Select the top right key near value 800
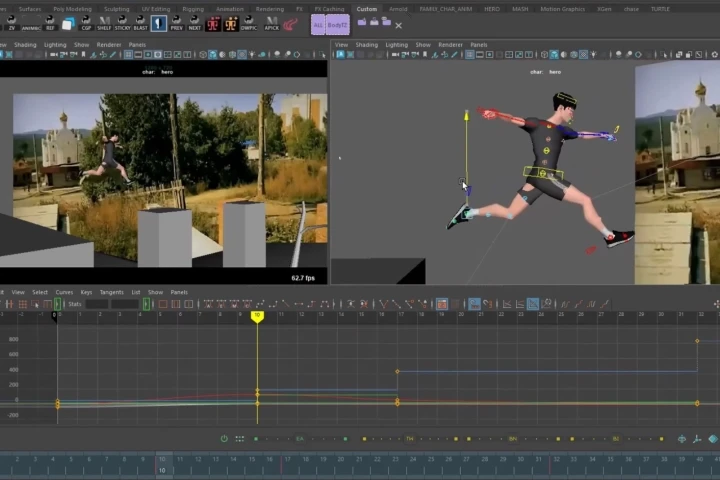The height and width of the screenshot is (480, 720). [x=697, y=341]
